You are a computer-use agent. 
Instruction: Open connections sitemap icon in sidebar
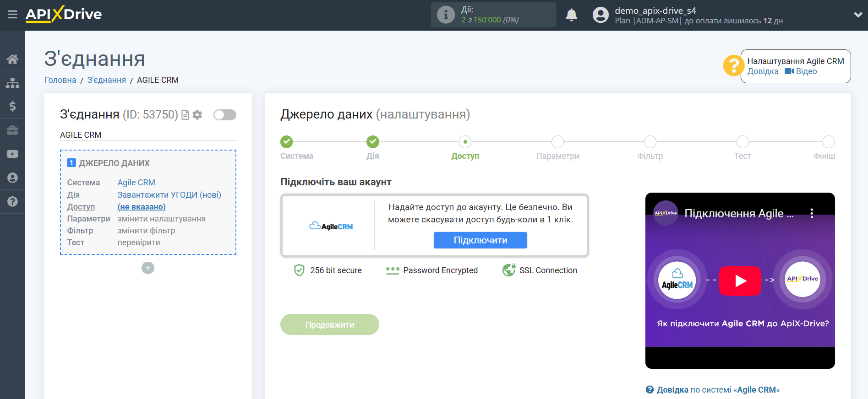coord(12,83)
